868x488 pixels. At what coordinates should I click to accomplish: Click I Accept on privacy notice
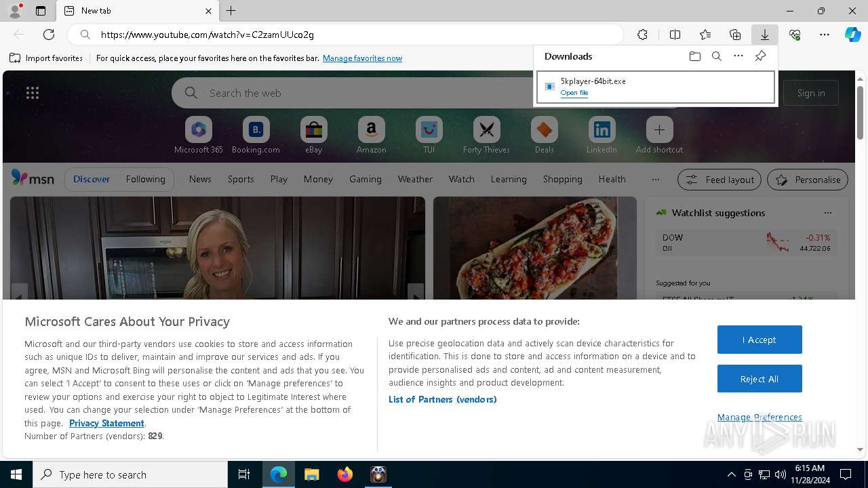pos(759,340)
